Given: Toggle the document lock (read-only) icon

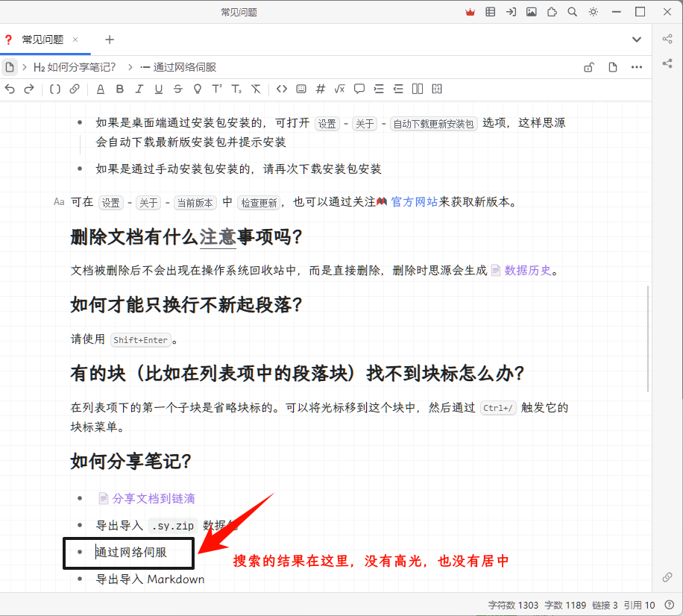Looking at the screenshot, I should click(x=589, y=67).
